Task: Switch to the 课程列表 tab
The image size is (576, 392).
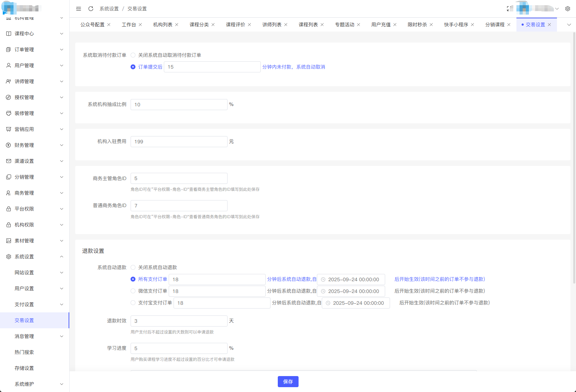Action: 308,25
